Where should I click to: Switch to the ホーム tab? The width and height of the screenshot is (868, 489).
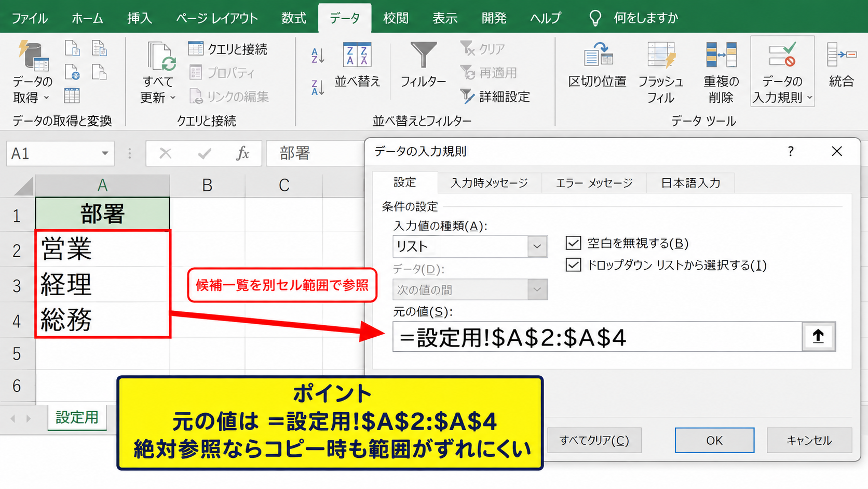click(87, 18)
